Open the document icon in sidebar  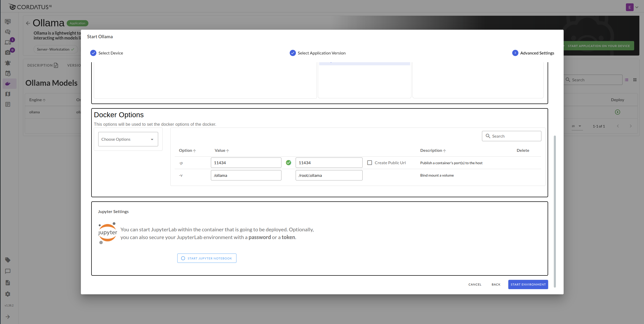(x=8, y=283)
